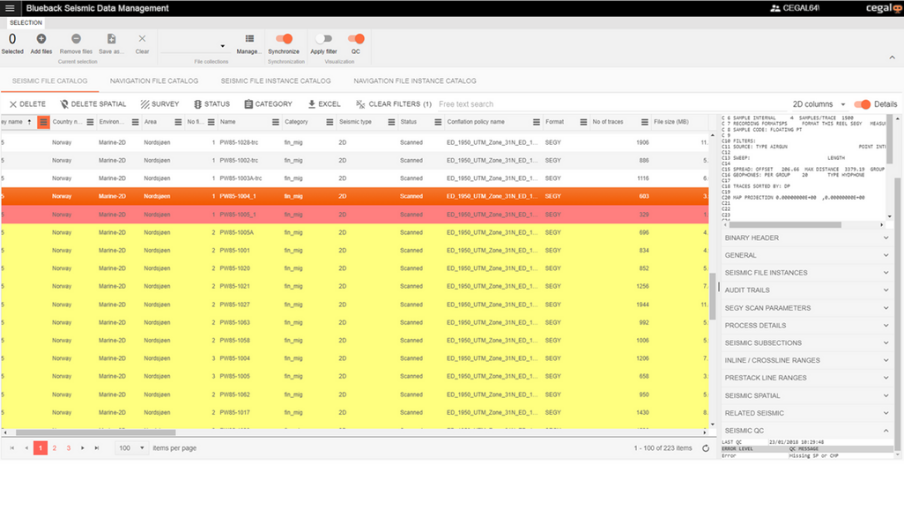Expand Inline / Crossline Ranges section
The image size is (904, 508).
coord(806,360)
